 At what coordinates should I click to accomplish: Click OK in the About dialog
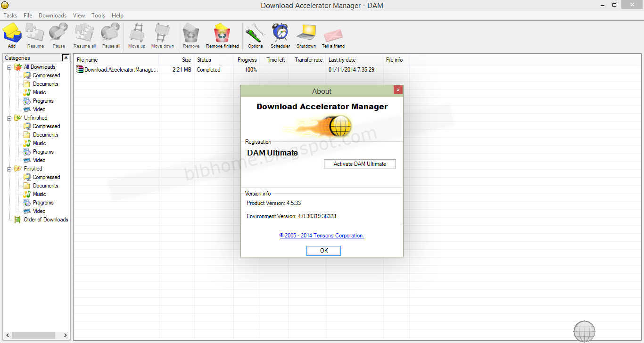[x=323, y=251]
